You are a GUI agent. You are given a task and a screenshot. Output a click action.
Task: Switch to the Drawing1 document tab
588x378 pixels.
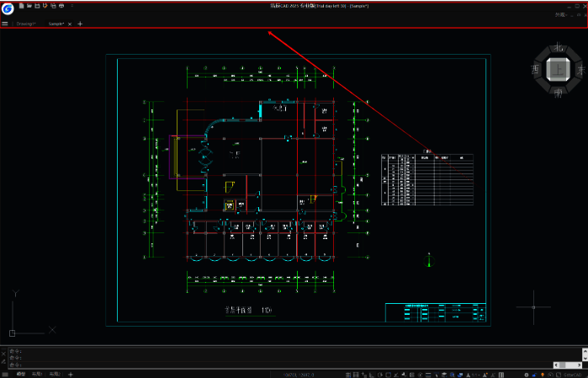pos(26,24)
